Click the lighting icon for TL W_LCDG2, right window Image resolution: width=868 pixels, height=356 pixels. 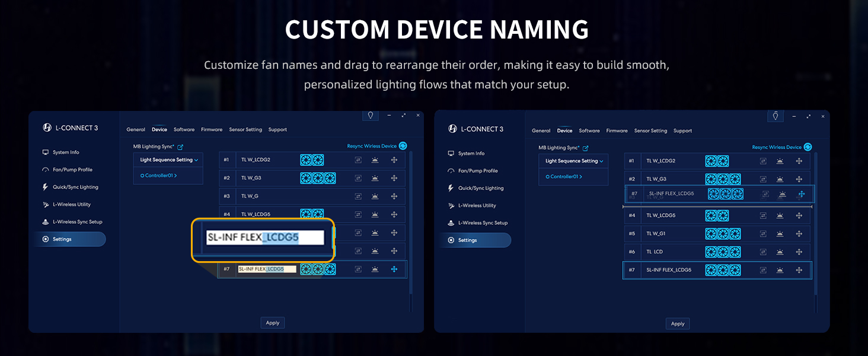[781, 161]
